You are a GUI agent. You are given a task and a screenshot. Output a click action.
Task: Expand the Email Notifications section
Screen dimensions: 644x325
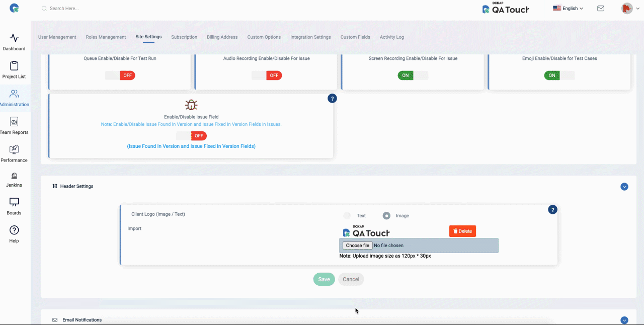pos(624,320)
